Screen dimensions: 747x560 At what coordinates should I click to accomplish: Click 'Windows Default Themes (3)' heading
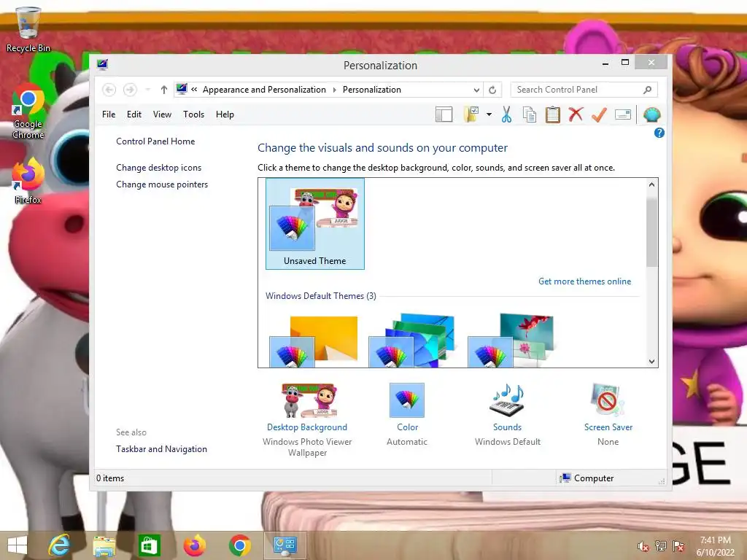click(321, 296)
